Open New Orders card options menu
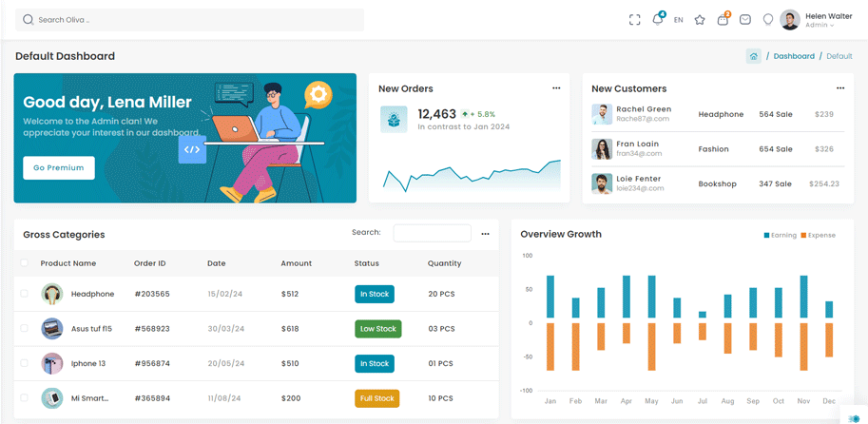The image size is (868, 424). pos(556,88)
